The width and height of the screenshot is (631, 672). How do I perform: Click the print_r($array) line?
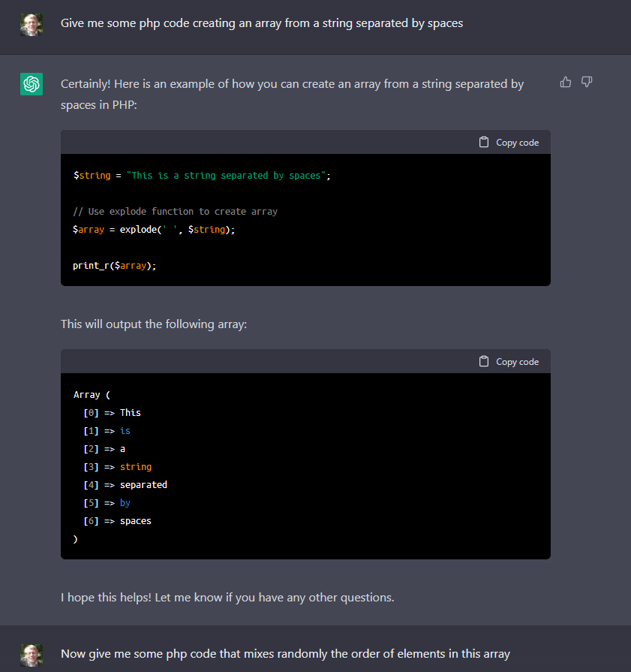pos(115,265)
